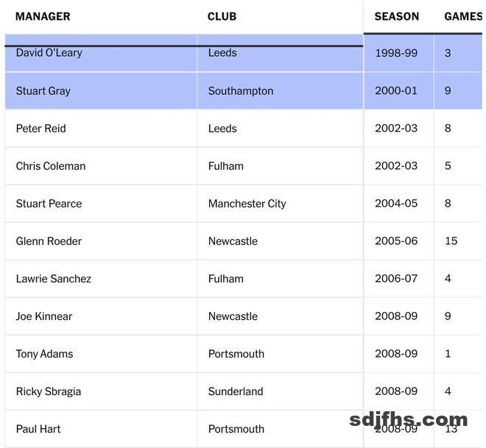Click the MANAGER column header
486x448 pixels.
point(43,16)
